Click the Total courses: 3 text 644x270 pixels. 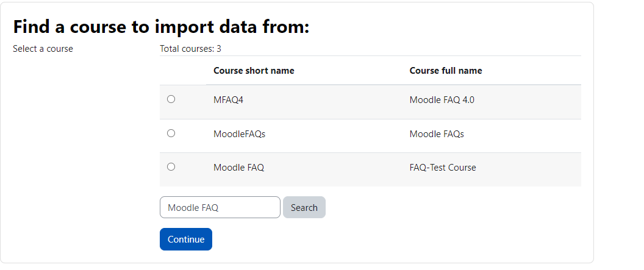pyautogui.click(x=190, y=49)
